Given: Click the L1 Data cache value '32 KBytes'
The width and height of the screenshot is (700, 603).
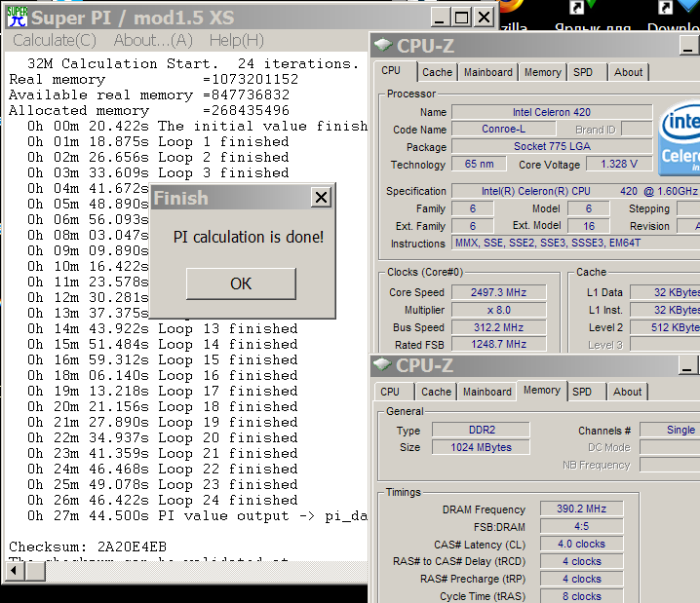Looking at the screenshot, I should [x=665, y=292].
